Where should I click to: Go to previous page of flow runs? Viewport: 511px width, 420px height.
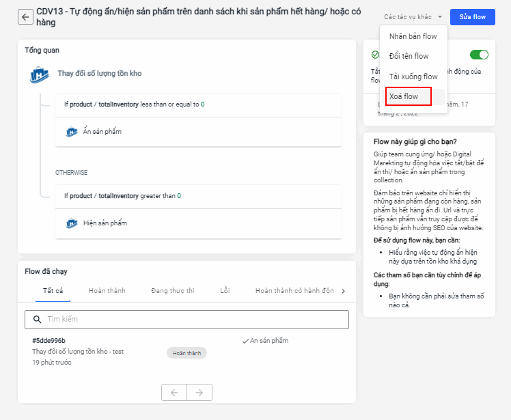pos(174,392)
